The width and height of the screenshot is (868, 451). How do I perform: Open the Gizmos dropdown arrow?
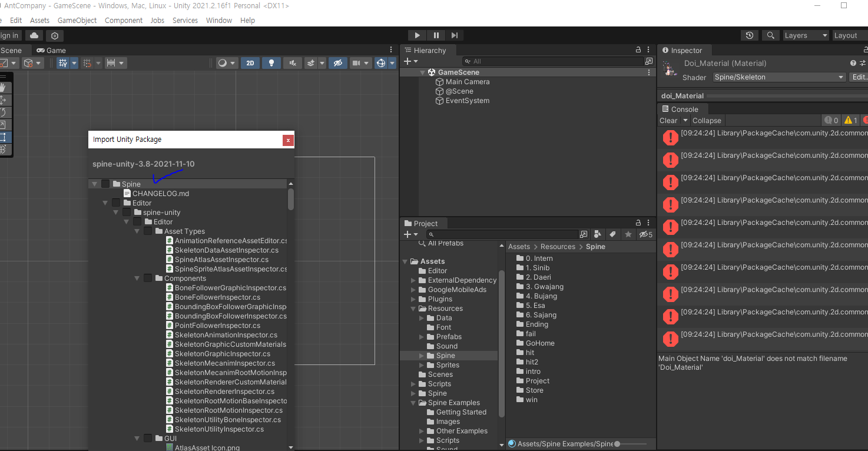(x=392, y=63)
